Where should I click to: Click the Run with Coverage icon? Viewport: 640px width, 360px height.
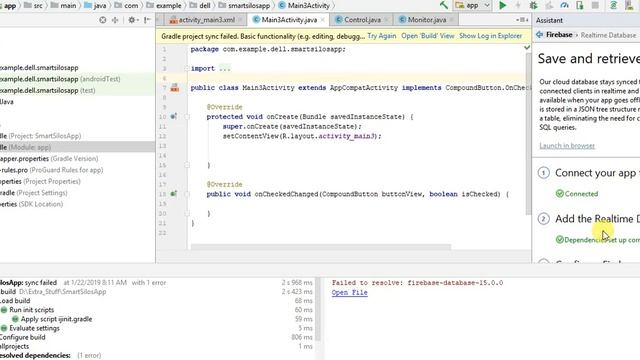tap(549, 5)
